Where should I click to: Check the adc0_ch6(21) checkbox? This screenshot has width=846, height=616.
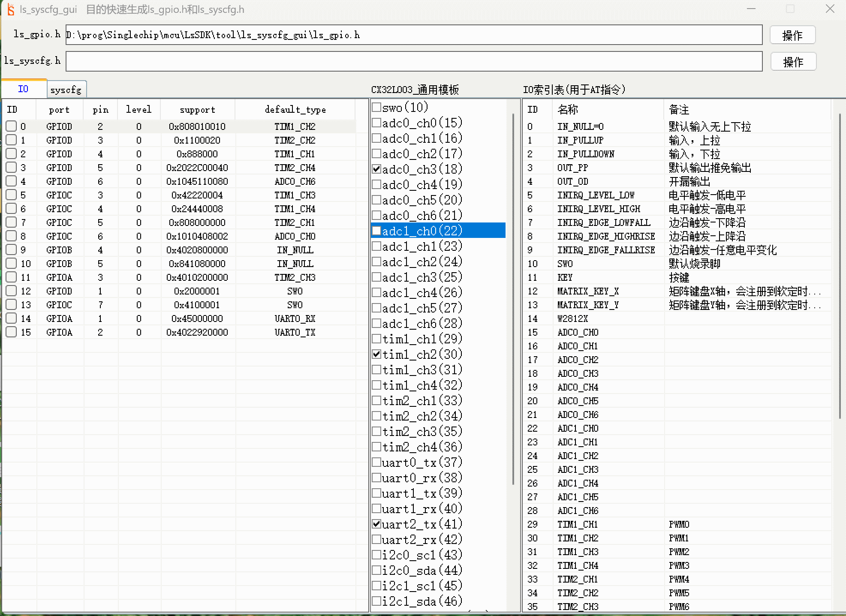(x=376, y=215)
